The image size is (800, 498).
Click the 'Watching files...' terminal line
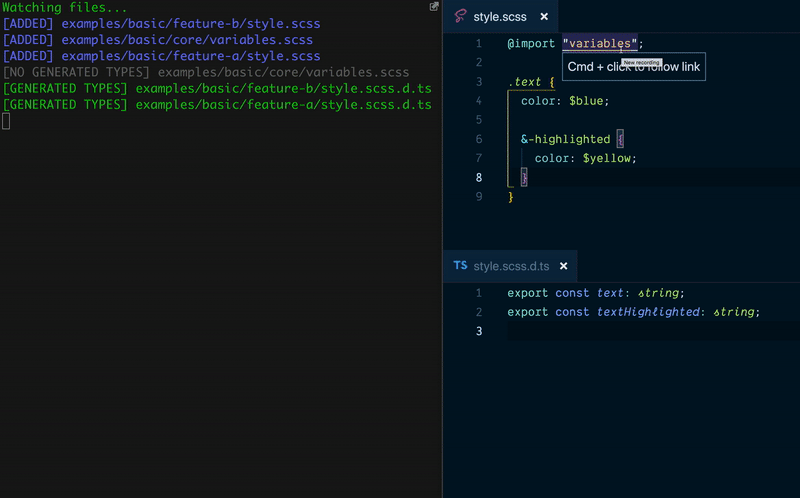tap(65, 7)
